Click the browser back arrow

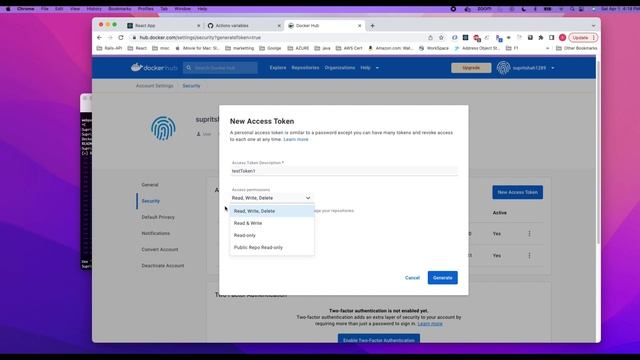[100, 38]
